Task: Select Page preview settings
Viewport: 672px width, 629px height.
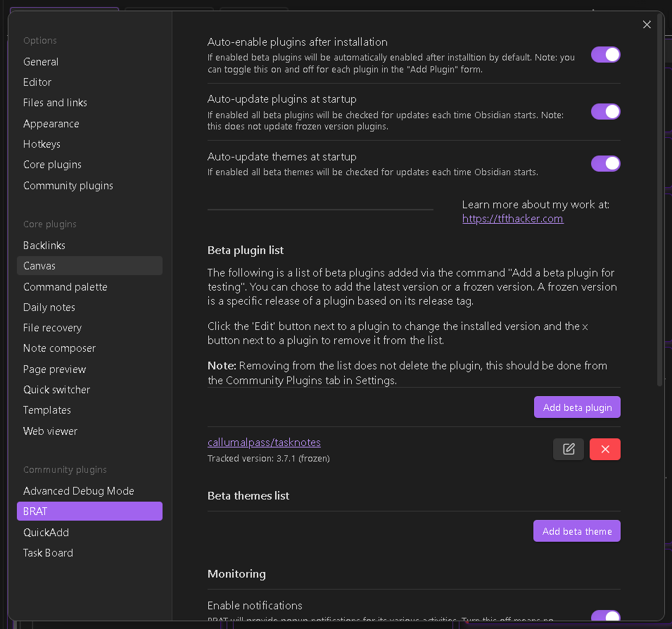Action: pyautogui.click(x=89, y=369)
